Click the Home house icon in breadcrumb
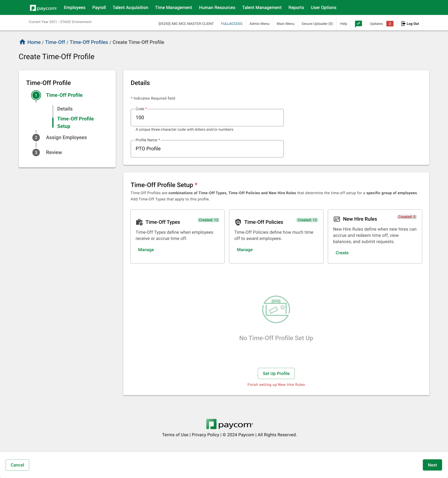Screen dimensions: 448x478 (x=22, y=42)
